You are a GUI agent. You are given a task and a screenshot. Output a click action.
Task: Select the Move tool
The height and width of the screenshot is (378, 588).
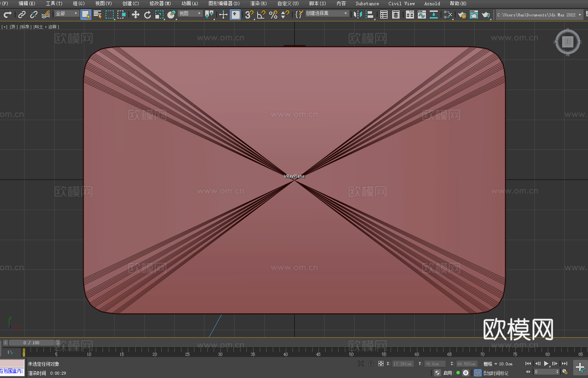click(x=136, y=14)
